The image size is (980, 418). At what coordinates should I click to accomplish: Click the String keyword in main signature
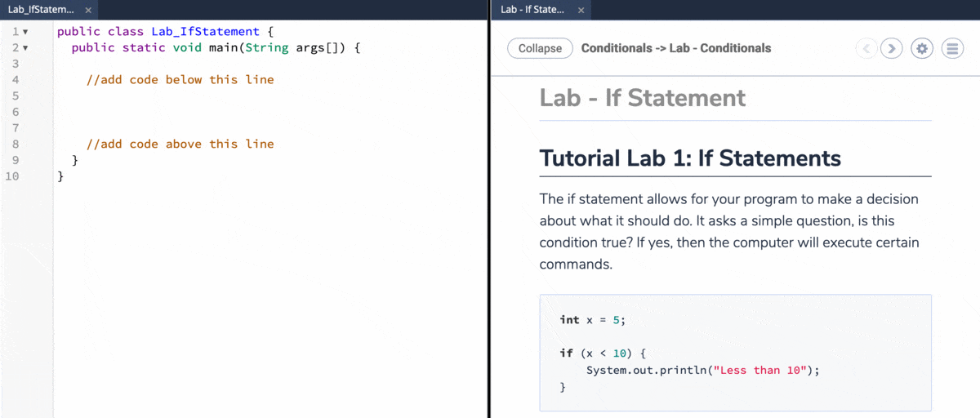[x=266, y=48]
